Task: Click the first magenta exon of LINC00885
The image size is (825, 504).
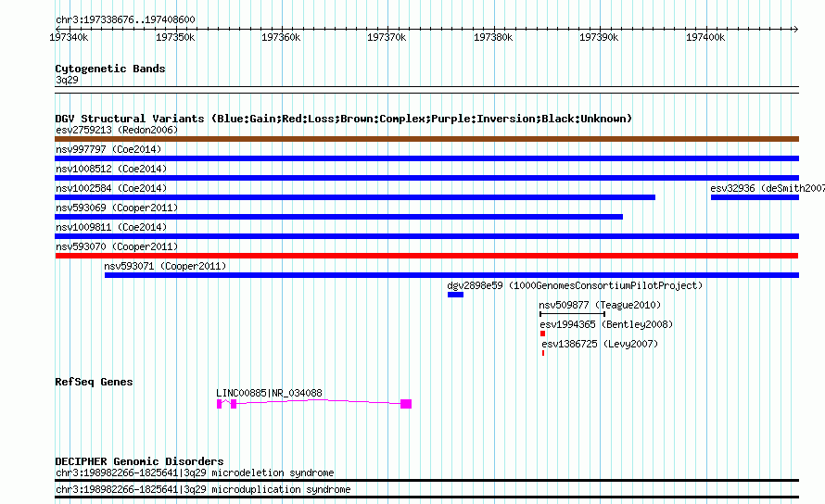Action: pos(220,404)
